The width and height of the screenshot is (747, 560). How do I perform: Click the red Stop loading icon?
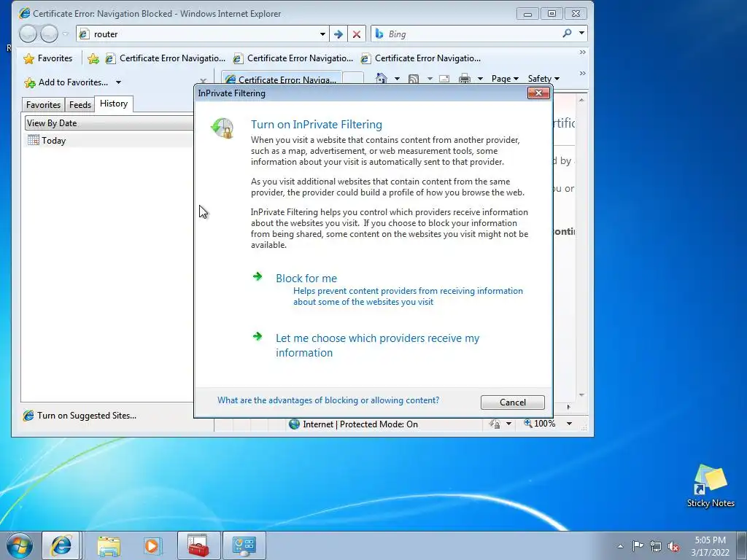(x=356, y=34)
